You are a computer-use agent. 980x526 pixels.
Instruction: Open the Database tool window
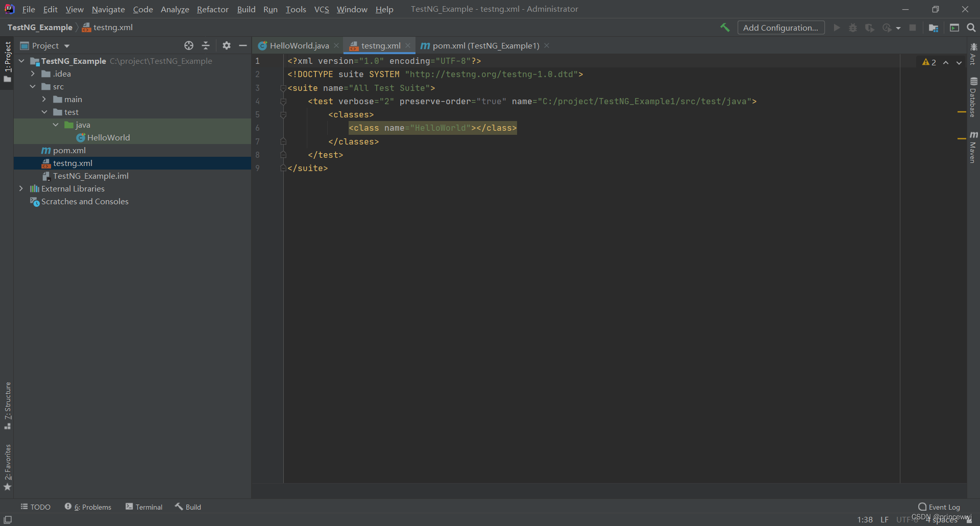pos(973,97)
